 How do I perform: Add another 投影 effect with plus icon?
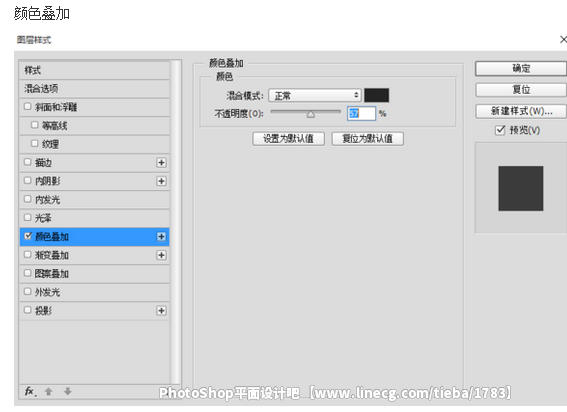161,311
